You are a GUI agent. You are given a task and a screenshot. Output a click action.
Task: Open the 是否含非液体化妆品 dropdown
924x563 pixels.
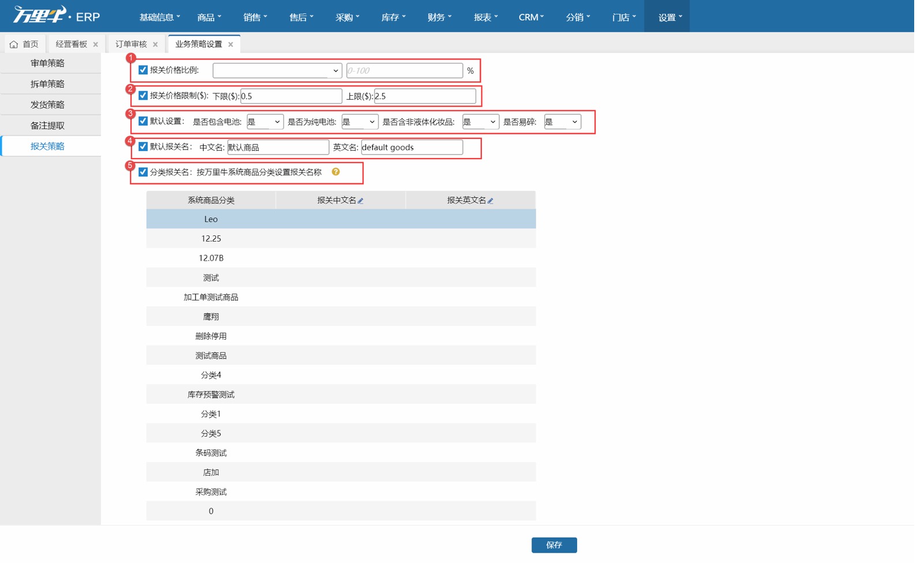(481, 122)
